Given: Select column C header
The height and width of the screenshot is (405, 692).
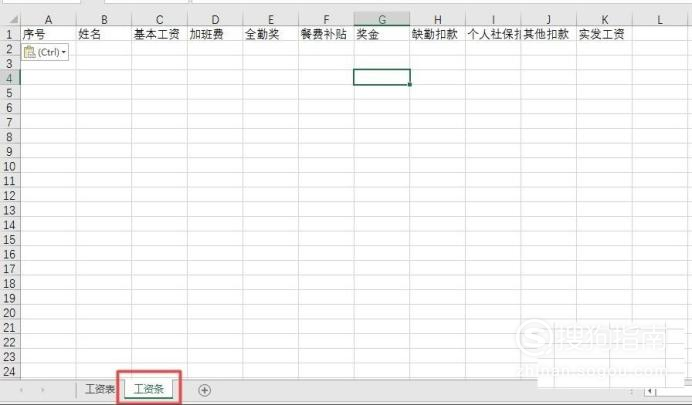Looking at the screenshot, I should coord(159,19).
